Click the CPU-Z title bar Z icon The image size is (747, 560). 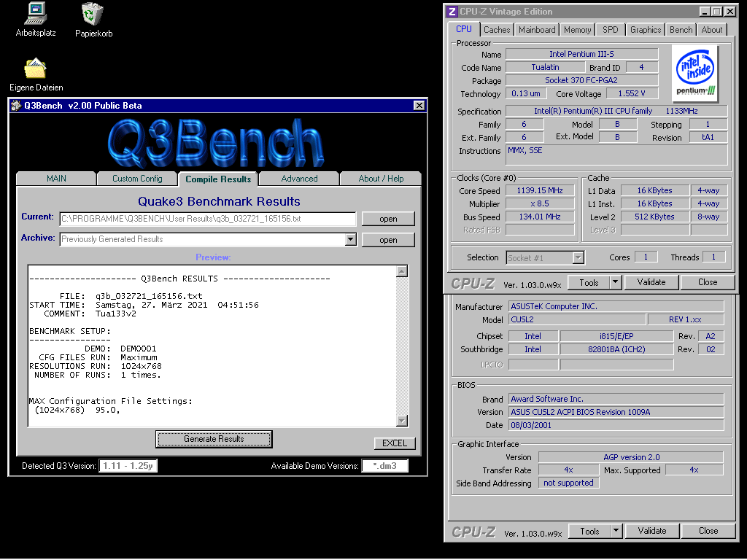pos(452,12)
